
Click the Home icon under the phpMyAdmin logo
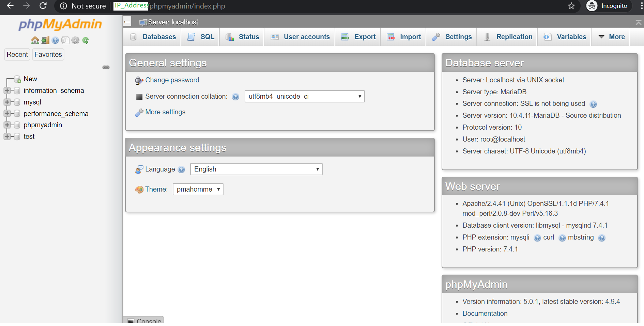(x=35, y=40)
